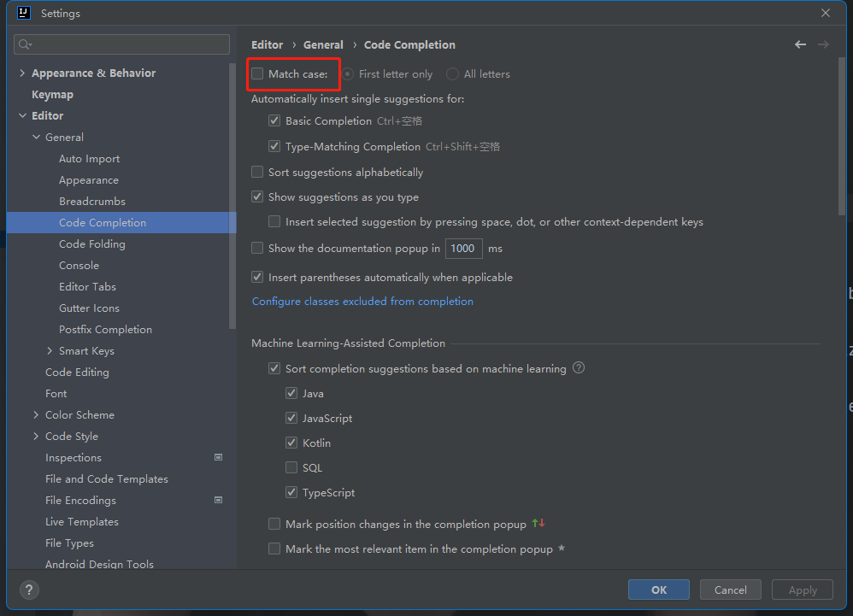The height and width of the screenshot is (616, 853).
Task: Click the General breadcrumb link
Action: [323, 44]
